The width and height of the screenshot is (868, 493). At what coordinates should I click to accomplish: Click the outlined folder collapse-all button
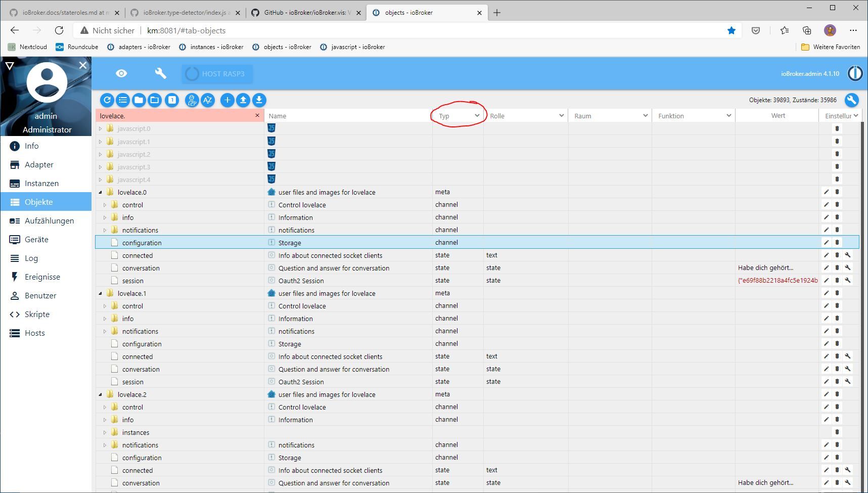click(155, 100)
